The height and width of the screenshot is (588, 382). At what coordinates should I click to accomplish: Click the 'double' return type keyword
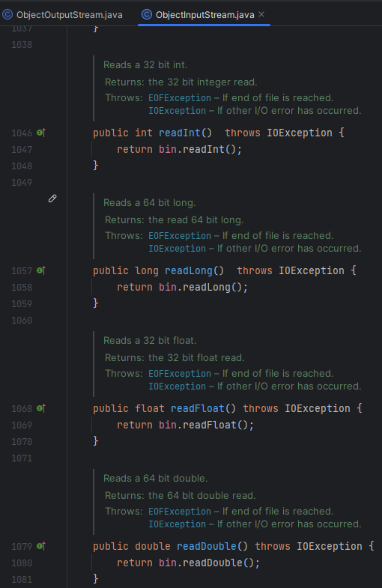[x=153, y=546]
